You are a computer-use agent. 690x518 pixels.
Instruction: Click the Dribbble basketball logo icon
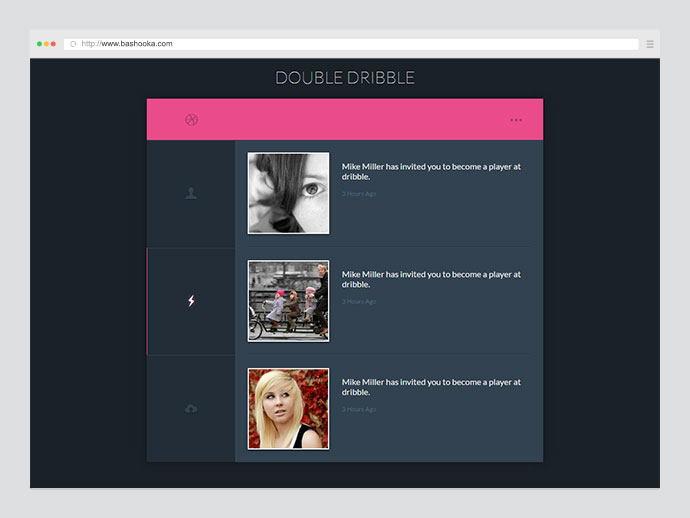tap(191, 120)
